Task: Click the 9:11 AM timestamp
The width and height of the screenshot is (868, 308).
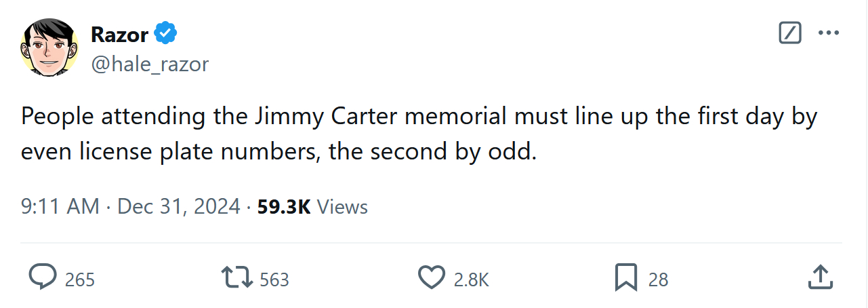Action: (60, 206)
